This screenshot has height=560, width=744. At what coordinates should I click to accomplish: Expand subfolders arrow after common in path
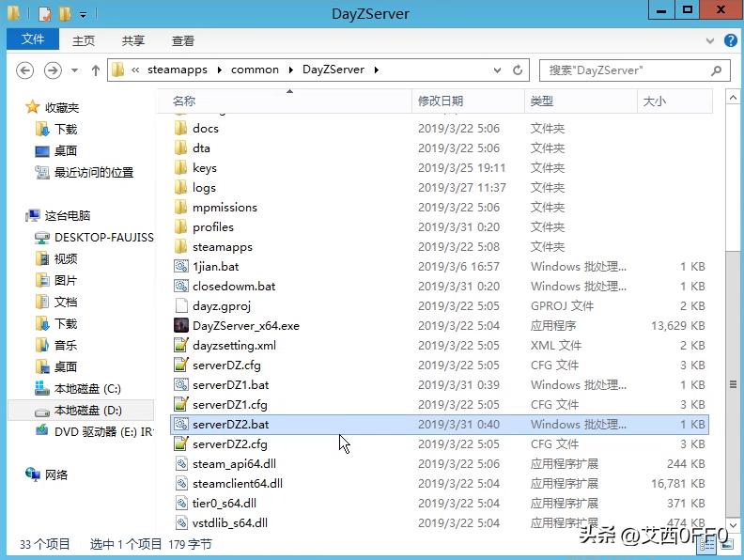pyautogui.click(x=290, y=70)
